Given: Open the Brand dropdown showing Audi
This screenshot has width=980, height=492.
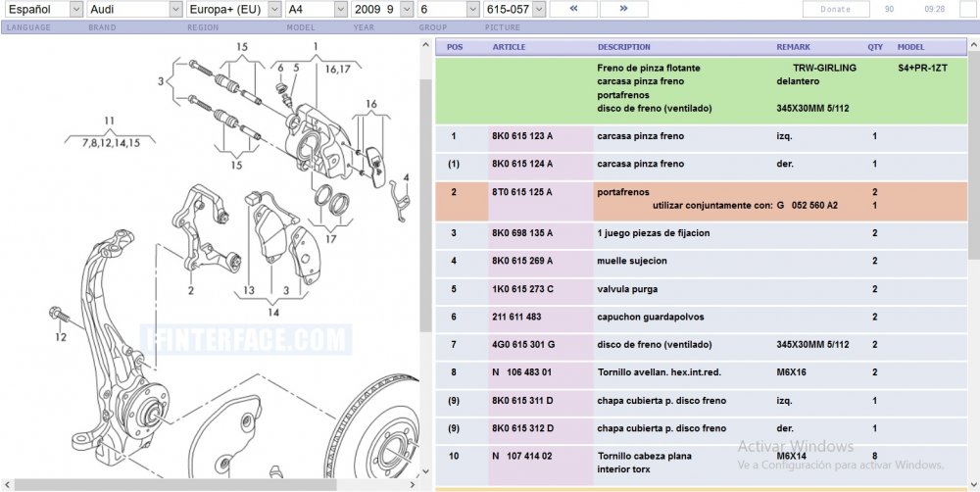Looking at the screenshot, I should point(132,9).
